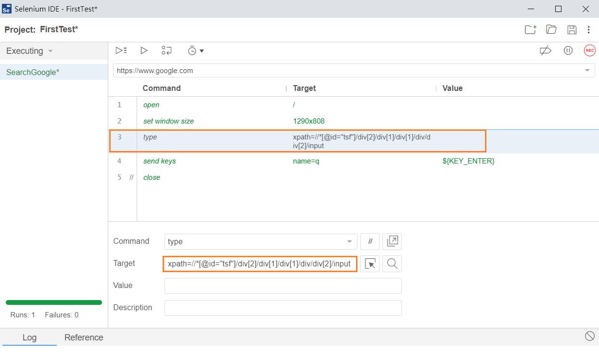Select the 'open' command row

pyautogui.click(x=354, y=105)
